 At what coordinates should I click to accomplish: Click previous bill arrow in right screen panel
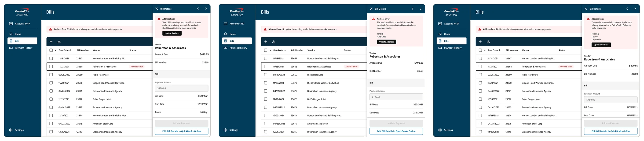pos(627,9)
